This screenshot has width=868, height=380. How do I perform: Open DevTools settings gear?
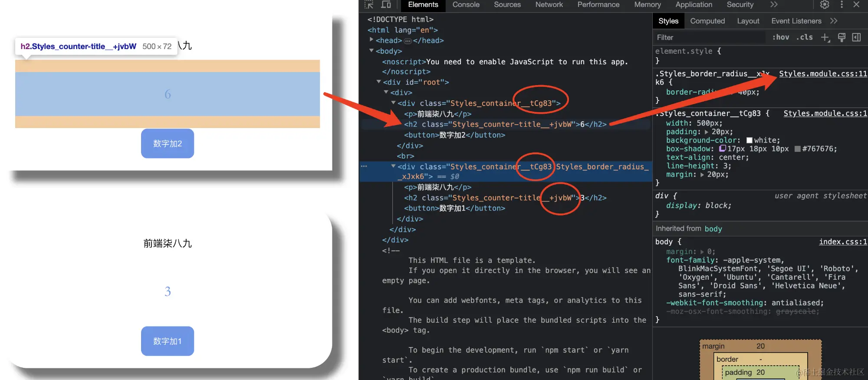825,5
